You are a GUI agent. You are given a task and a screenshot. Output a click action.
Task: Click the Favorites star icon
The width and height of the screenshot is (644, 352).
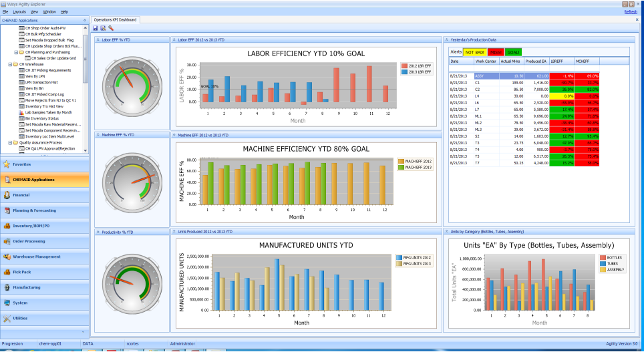coord(6,164)
